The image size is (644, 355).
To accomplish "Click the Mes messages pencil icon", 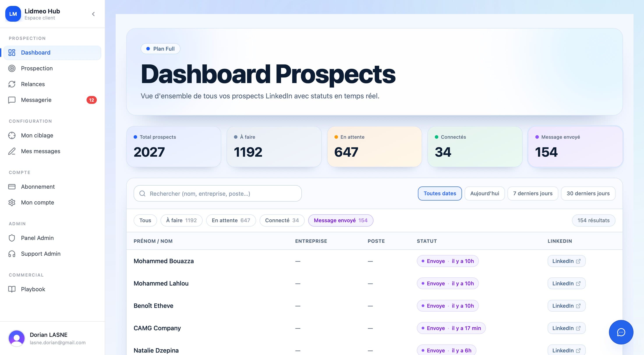I will (12, 151).
